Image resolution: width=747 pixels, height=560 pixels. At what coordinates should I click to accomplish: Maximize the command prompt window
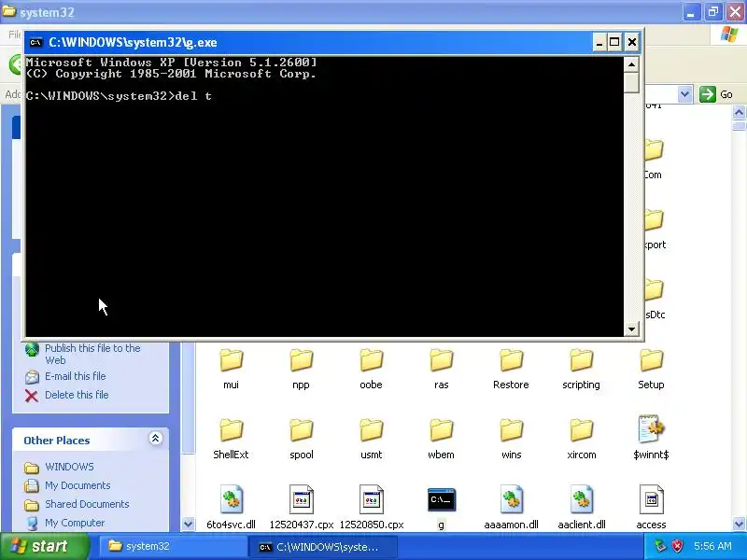click(x=614, y=42)
